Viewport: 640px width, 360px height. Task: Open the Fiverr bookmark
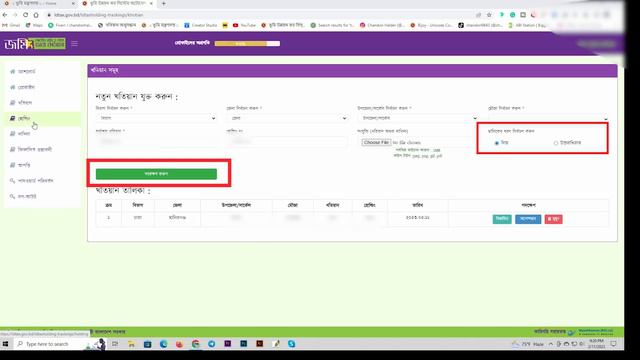[x=70, y=25]
